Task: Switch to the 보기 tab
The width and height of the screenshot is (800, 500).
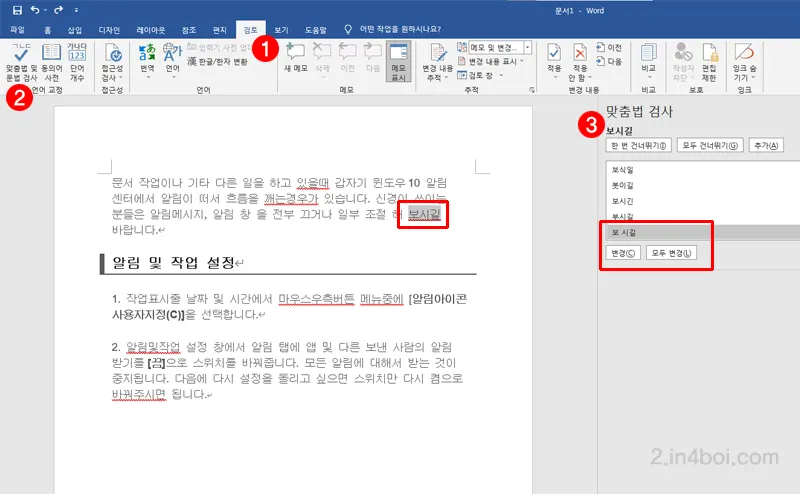Action: pos(281,30)
